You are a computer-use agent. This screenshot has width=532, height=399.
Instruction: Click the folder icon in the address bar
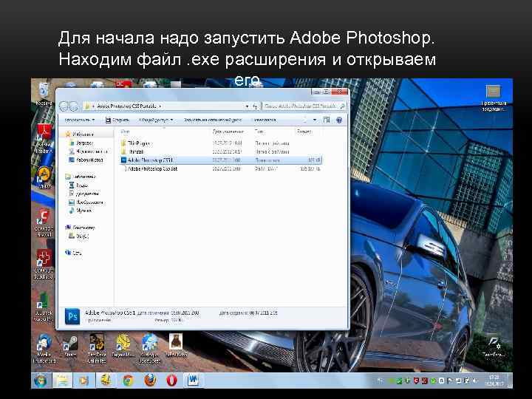coord(87,106)
